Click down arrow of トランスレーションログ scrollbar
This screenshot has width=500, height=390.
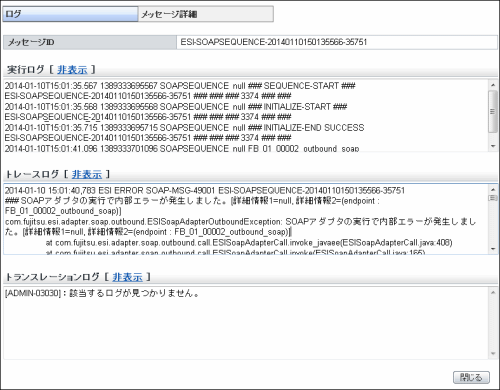point(493,354)
